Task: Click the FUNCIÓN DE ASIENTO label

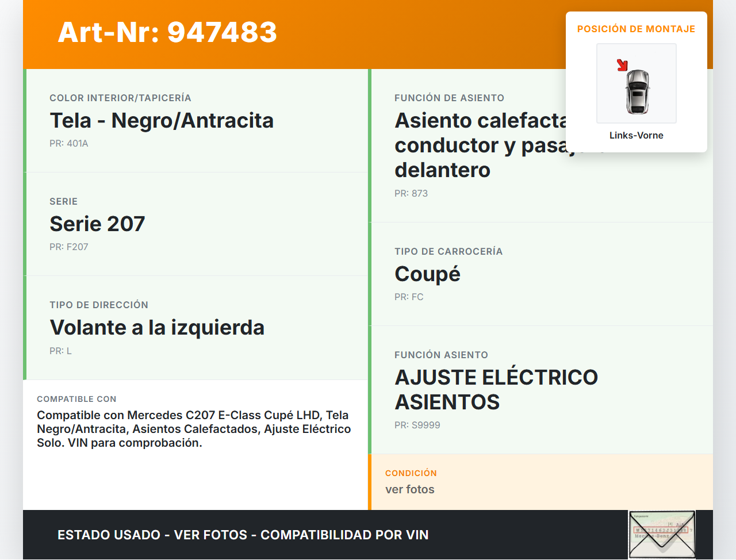Action: (x=449, y=98)
